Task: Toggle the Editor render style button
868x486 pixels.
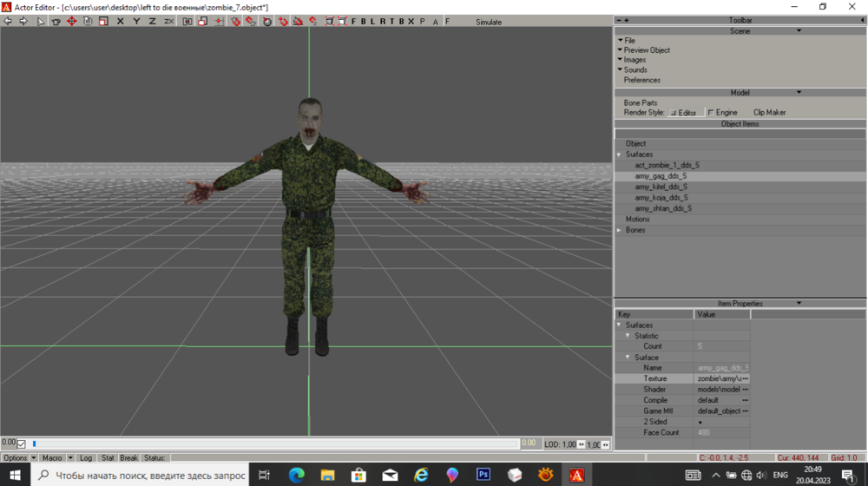Action: pos(683,113)
